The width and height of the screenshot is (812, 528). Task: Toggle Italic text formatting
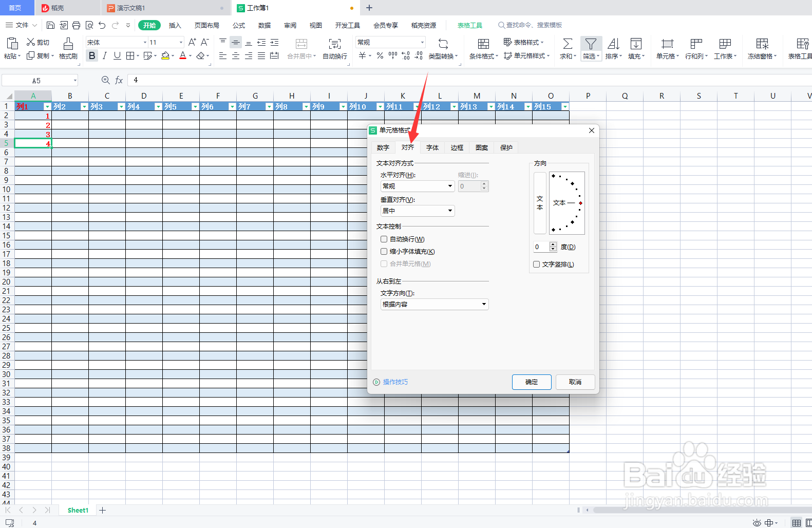[105, 55]
